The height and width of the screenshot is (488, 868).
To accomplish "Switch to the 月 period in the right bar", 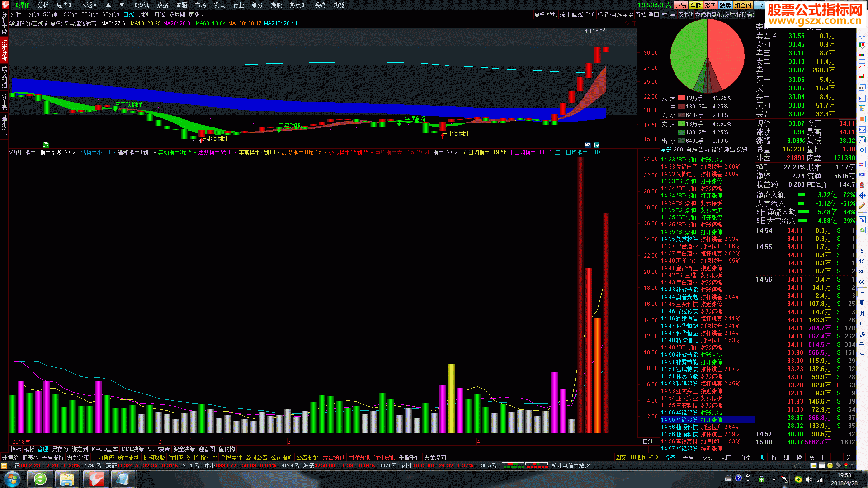I will 862,314.
